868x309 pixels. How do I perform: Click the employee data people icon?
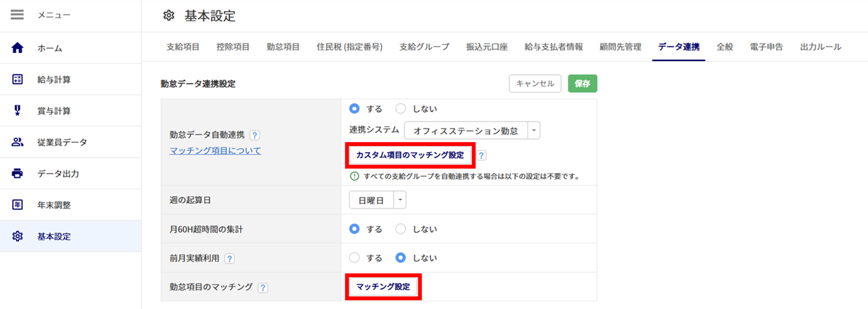[18, 142]
